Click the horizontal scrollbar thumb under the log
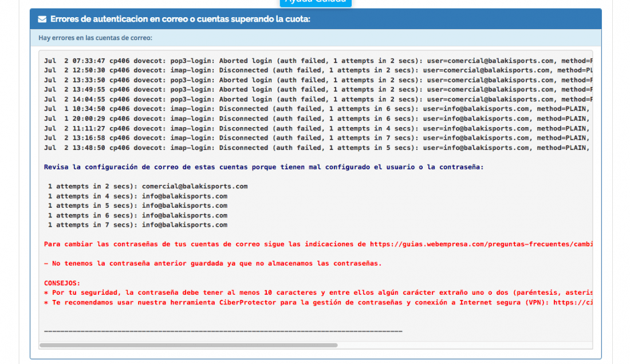 (x=188, y=345)
